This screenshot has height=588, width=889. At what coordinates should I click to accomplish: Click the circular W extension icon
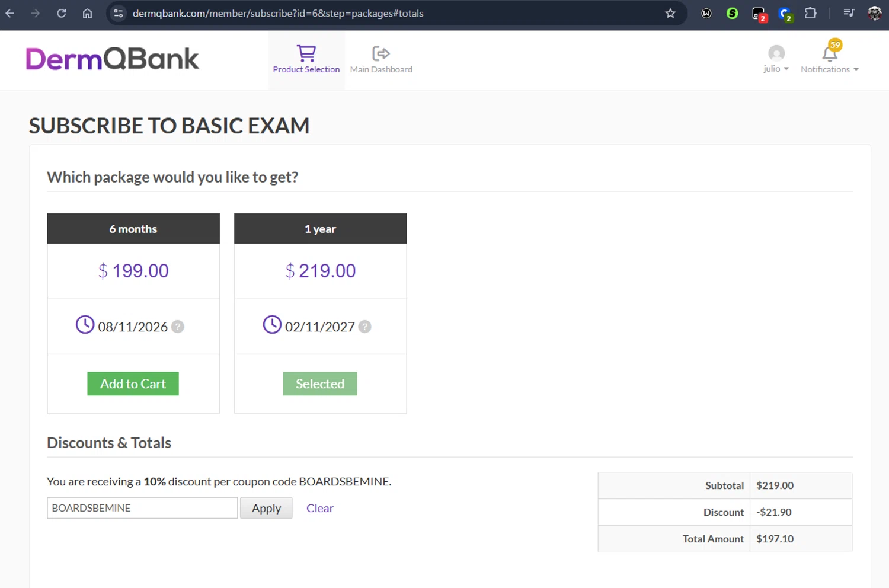[x=706, y=13]
